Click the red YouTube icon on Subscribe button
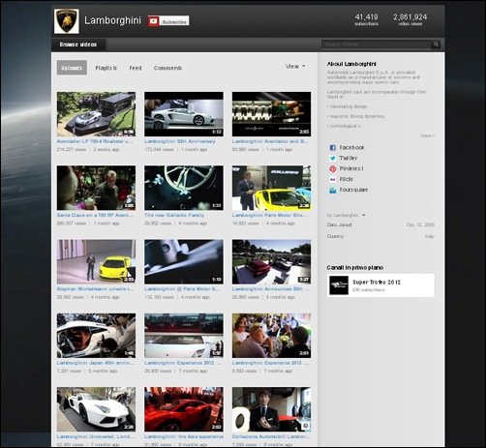This screenshot has height=448, width=486. [x=153, y=21]
